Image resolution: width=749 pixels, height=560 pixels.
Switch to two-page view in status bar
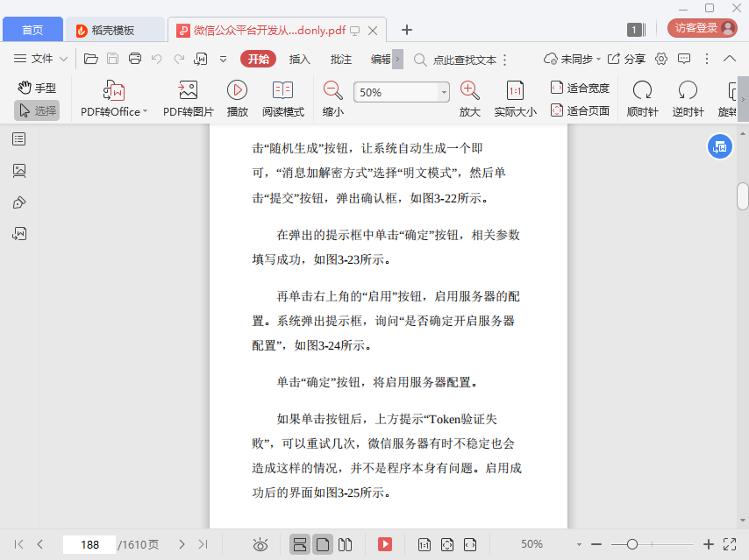point(346,544)
